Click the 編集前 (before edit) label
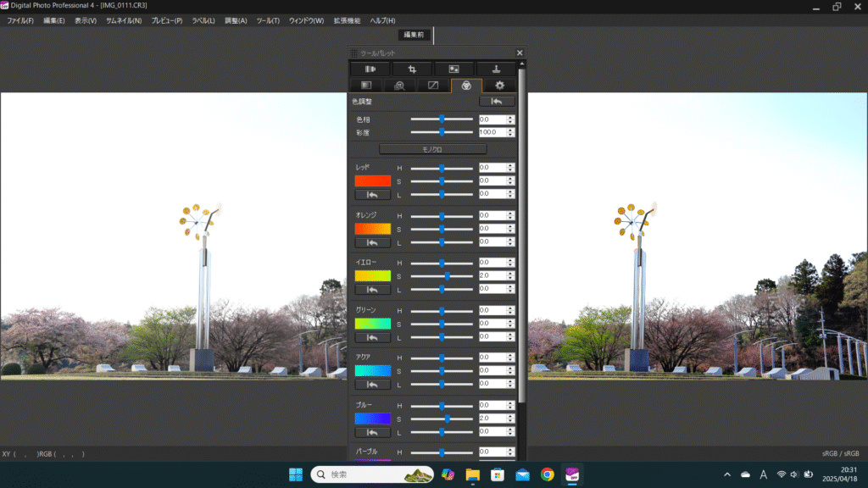The width and height of the screenshot is (868, 488). pos(414,35)
